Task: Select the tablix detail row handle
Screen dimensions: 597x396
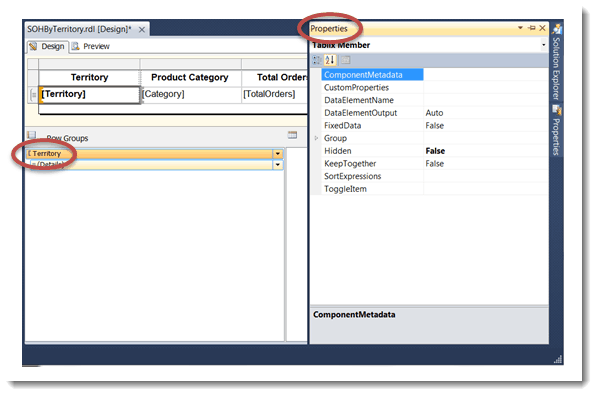Action: click(33, 94)
